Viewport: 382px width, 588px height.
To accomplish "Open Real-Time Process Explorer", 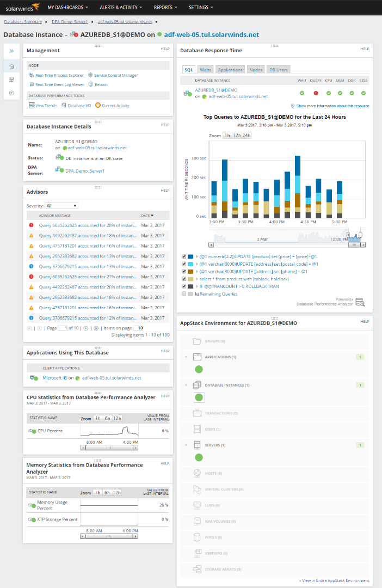I will (x=59, y=75).
